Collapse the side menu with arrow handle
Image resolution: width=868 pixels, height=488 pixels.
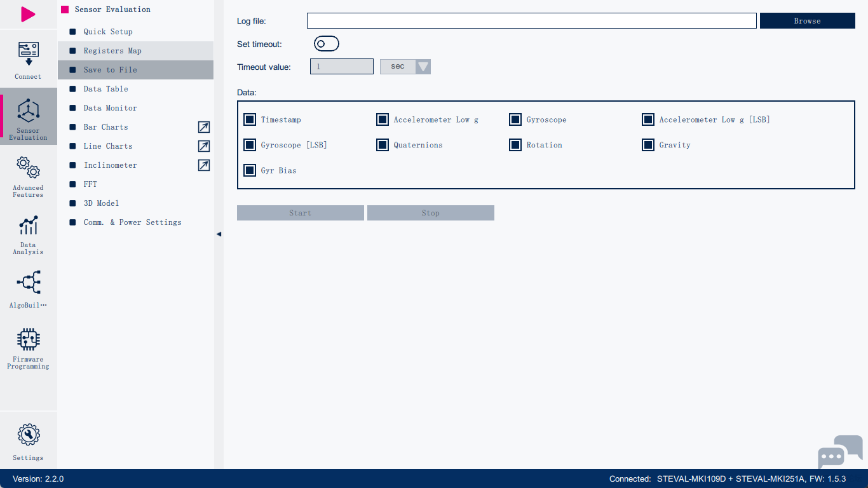(219, 234)
